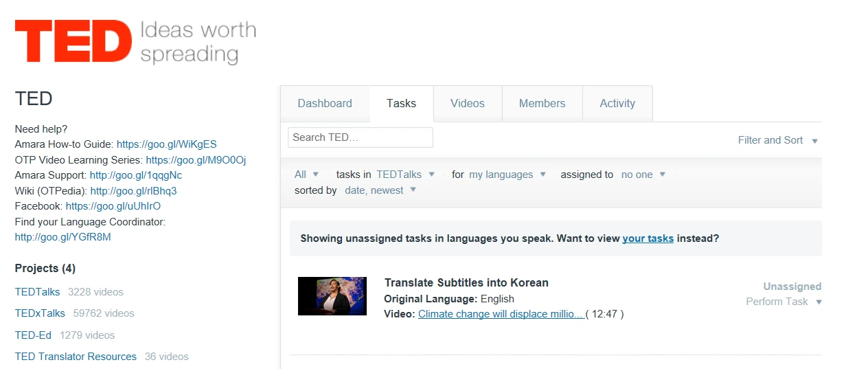The height and width of the screenshot is (369, 868).
Task: Click the Unassigned status label
Action: coord(792,287)
